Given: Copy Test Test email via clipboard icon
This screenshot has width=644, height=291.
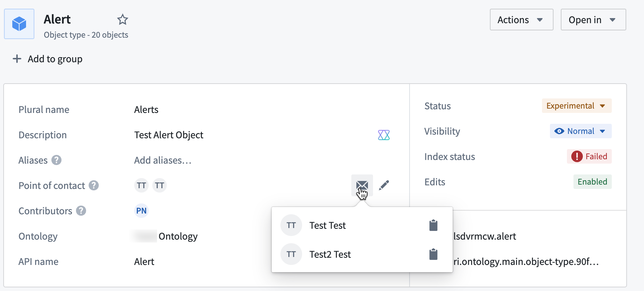Looking at the screenshot, I should [433, 225].
